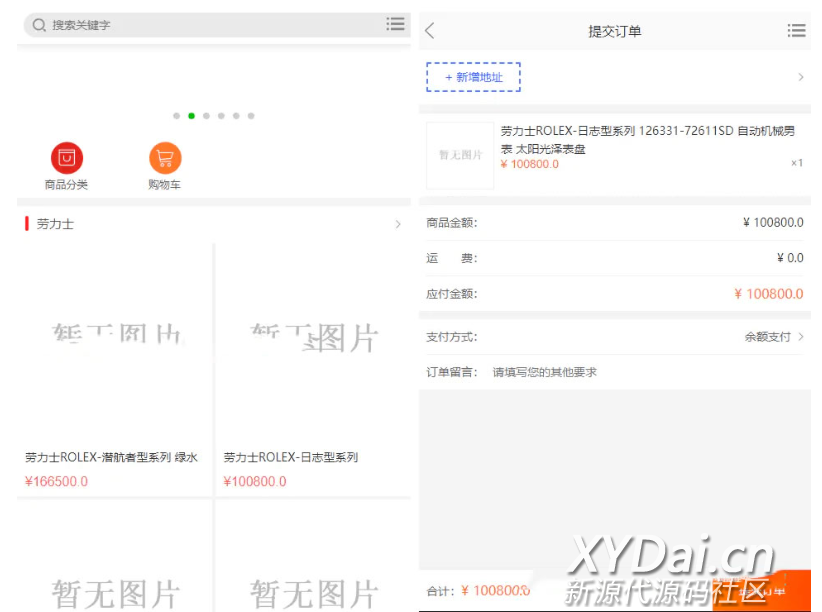Open the 购物车 shopping cart icon

(x=165, y=158)
